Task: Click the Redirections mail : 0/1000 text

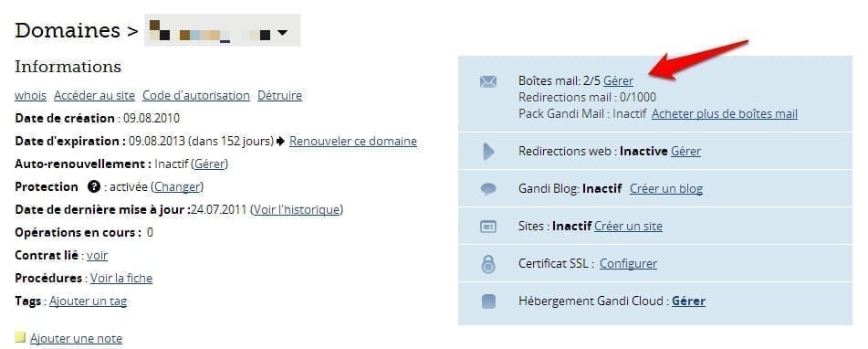Action: [x=588, y=98]
